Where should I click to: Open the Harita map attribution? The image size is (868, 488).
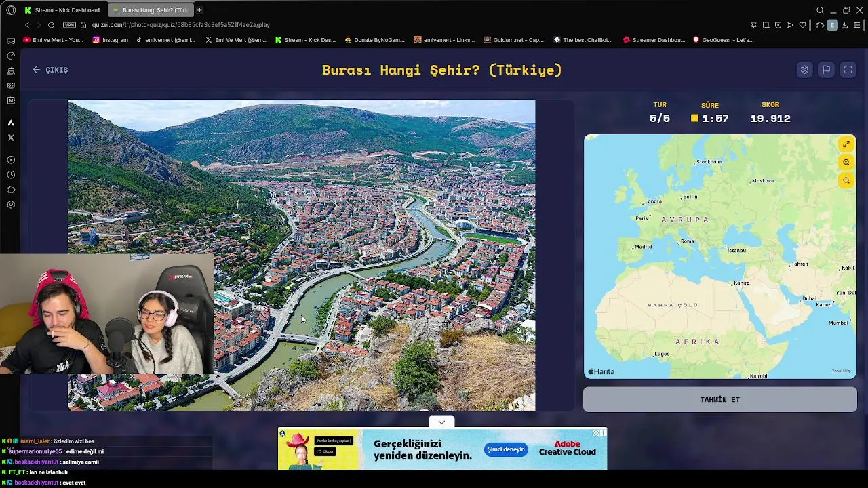601,371
